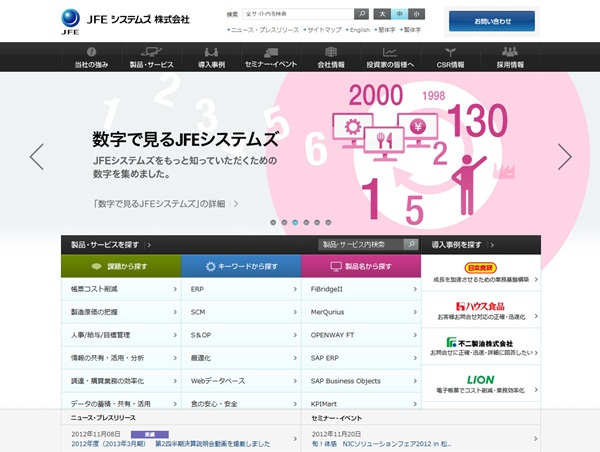Switch to the English site
Image resolution: width=600 pixels, height=452 pixels.
click(358, 30)
